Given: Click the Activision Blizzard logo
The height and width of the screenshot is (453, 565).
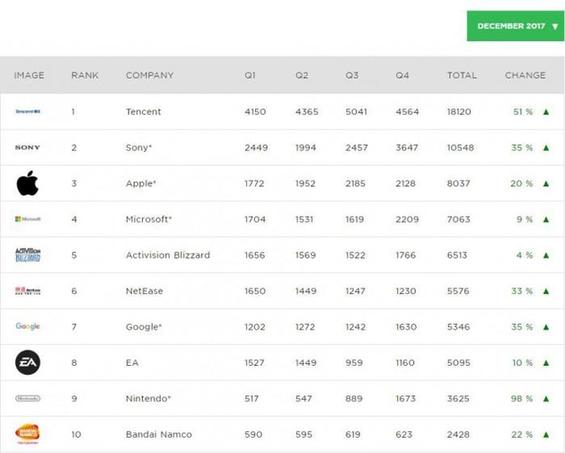Looking at the screenshot, I should [28, 255].
